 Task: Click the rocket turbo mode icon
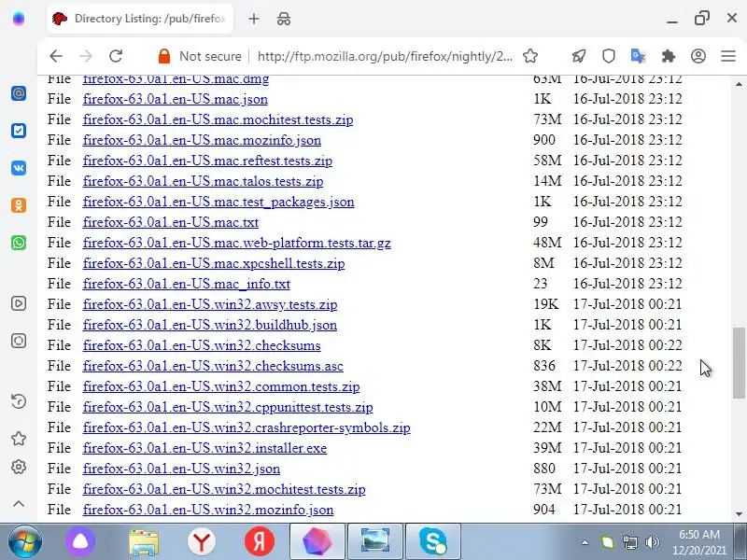(579, 56)
